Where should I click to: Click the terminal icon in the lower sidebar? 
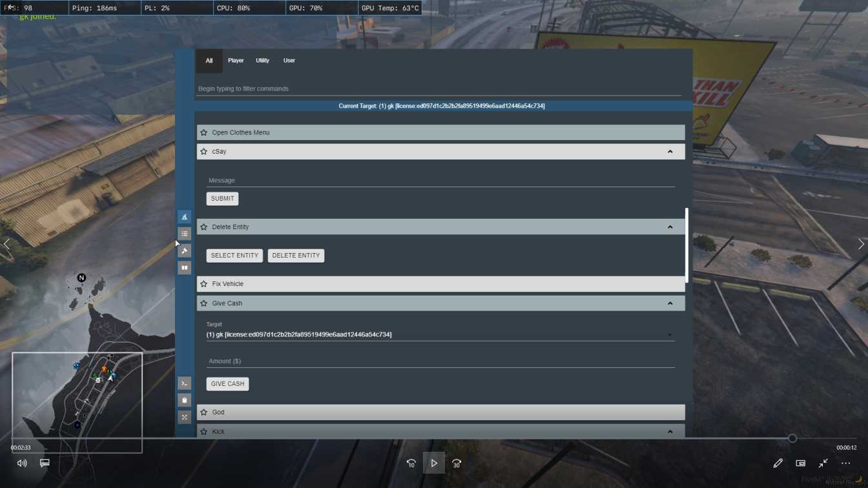pyautogui.click(x=185, y=383)
